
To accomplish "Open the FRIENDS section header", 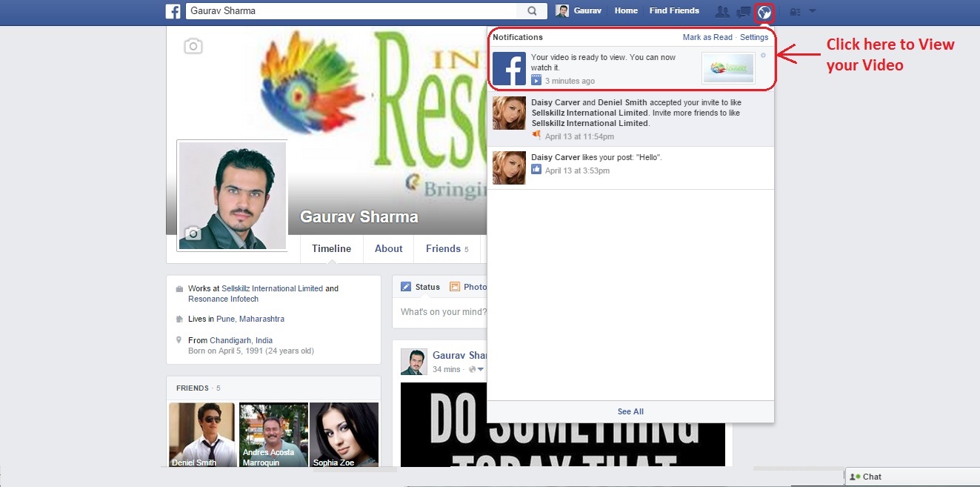I will (x=193, y=388).
